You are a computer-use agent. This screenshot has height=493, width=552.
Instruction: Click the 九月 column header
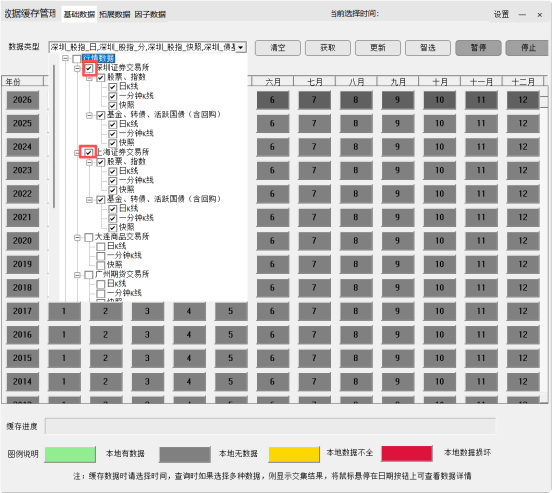tap(398, 81)
